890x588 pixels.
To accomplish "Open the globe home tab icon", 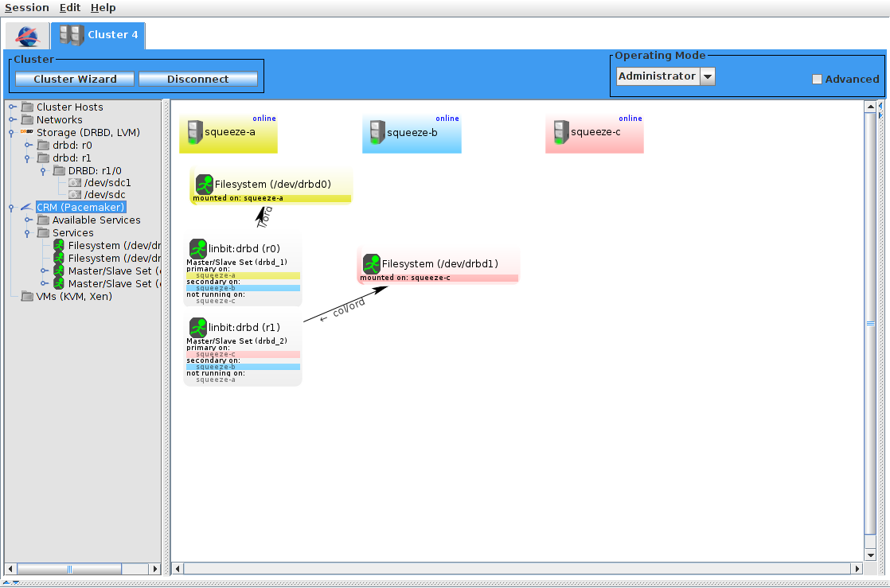I will coord(27,36).
